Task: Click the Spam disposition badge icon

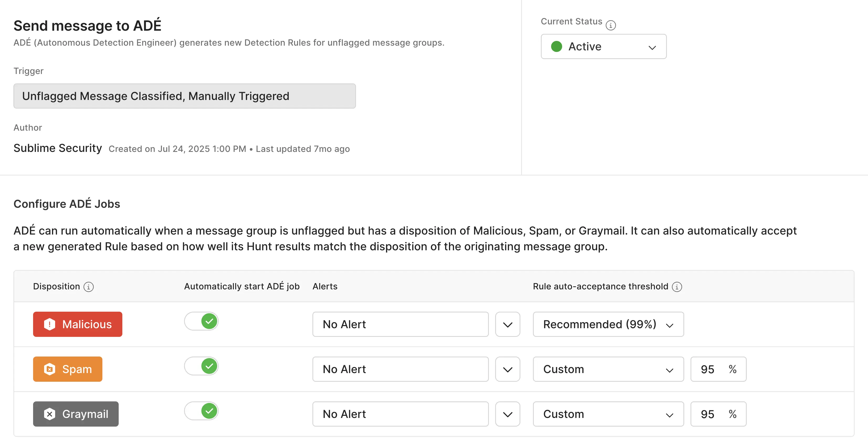Action: tap(50, 369)
